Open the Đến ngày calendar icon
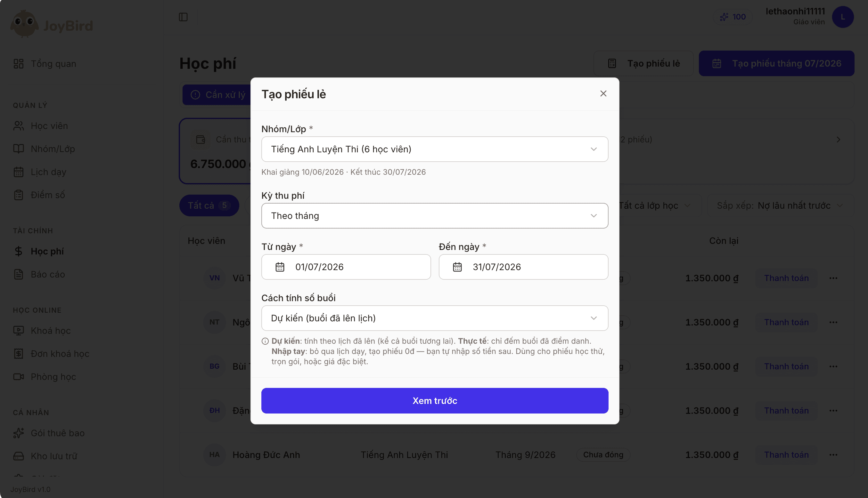 [x=457, y=267]
